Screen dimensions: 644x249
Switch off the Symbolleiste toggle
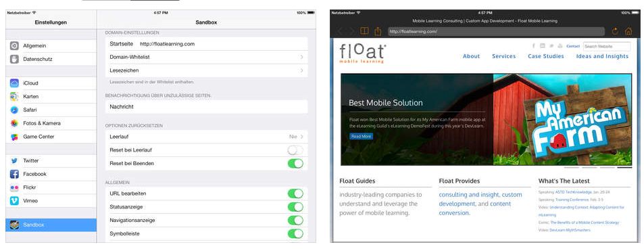point(295,233)
